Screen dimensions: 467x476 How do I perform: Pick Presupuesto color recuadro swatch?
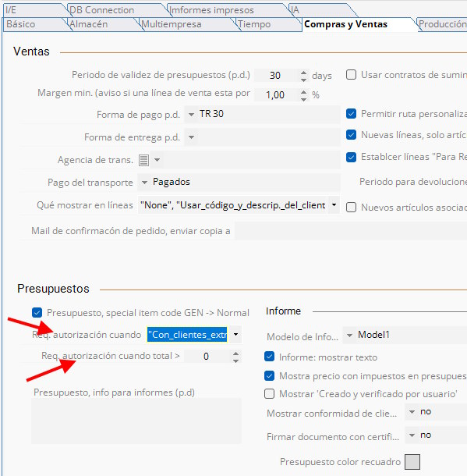point(412,462)
